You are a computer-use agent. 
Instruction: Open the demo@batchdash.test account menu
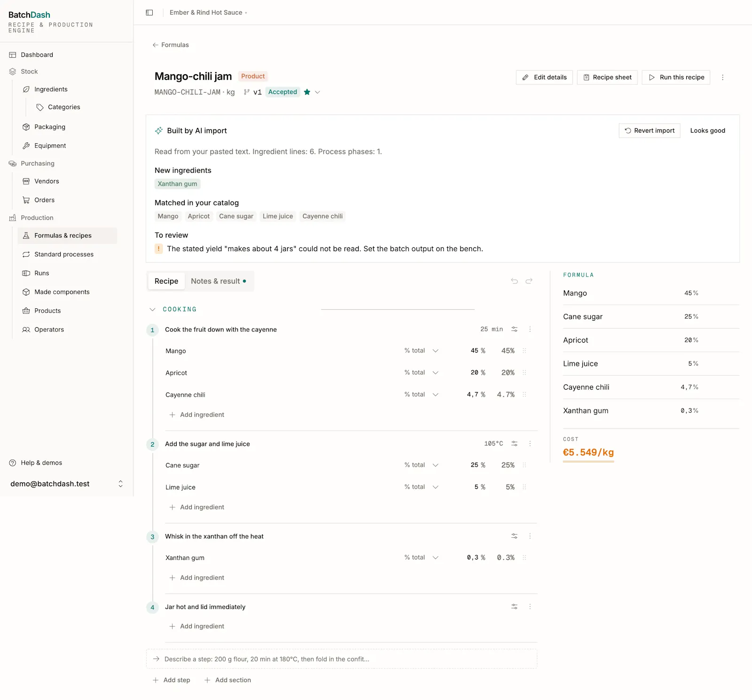67,484
